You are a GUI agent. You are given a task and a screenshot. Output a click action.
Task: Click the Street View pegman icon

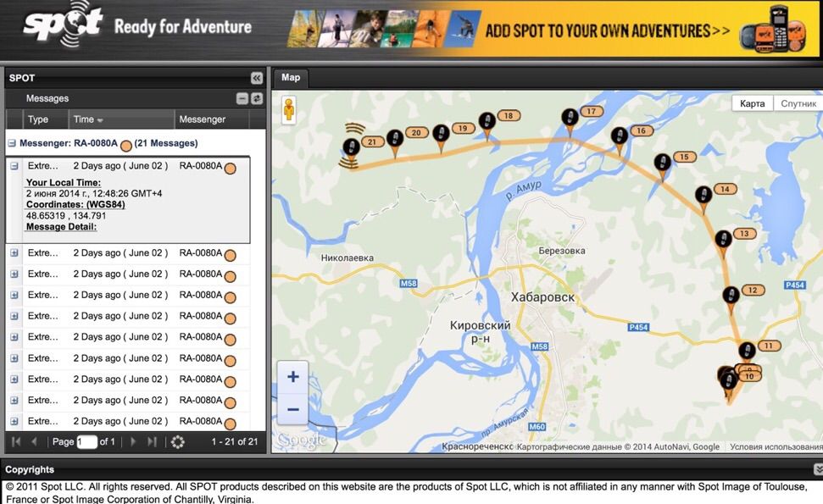pos(289,109)
